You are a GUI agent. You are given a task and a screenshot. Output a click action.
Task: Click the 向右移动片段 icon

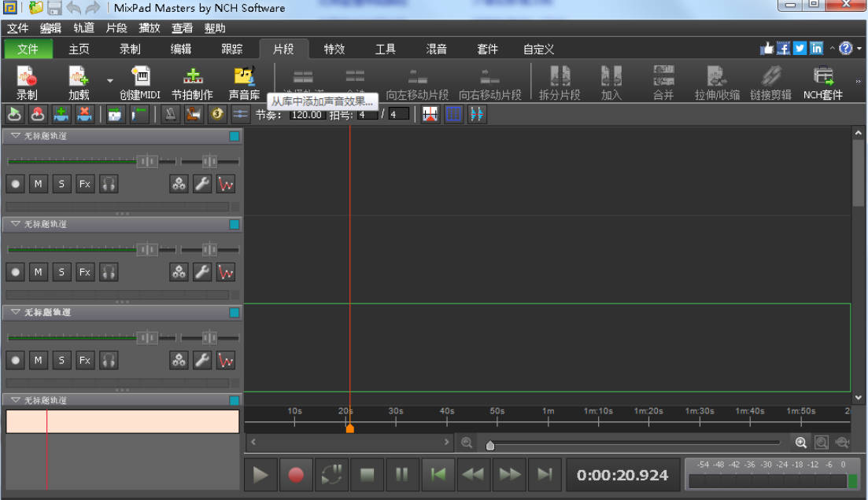(x=490, y=83)
